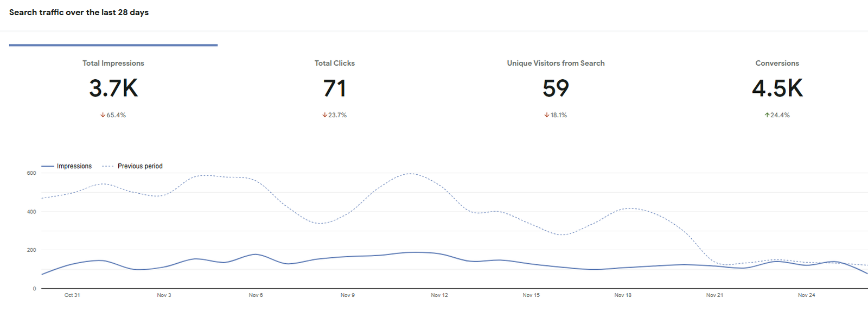Click the dotted Previous period legend marker
868x311 pixels.
point(108,166)
